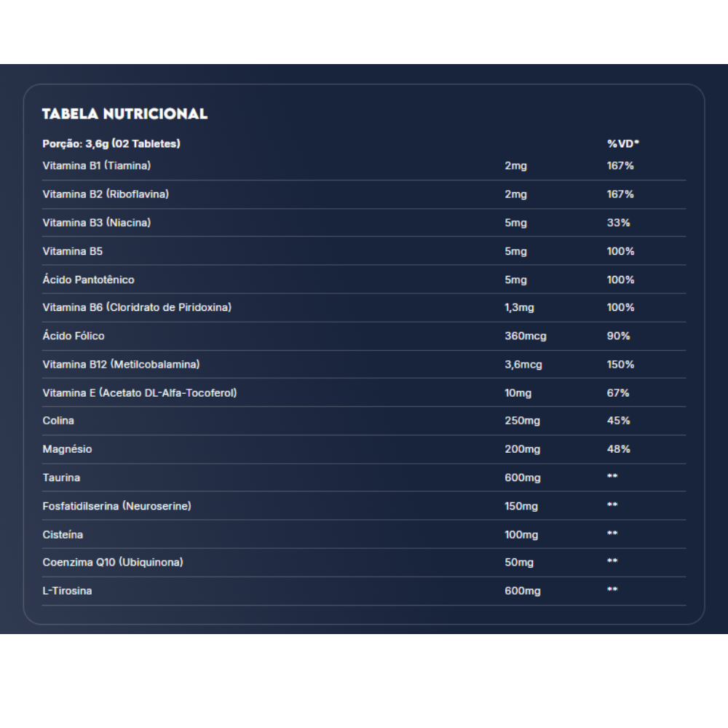Select the Magnésio row label
The width and height of the screenshot is (728, 728).
pos(67,449)
